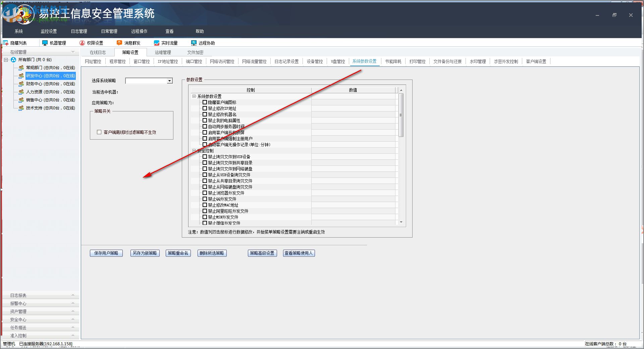Expand the 日志报表 panel

[73, 295]
